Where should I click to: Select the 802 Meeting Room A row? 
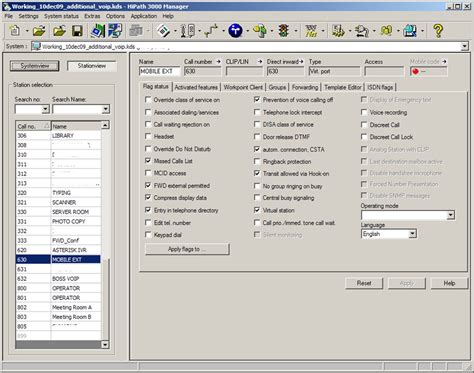point(58,307)
